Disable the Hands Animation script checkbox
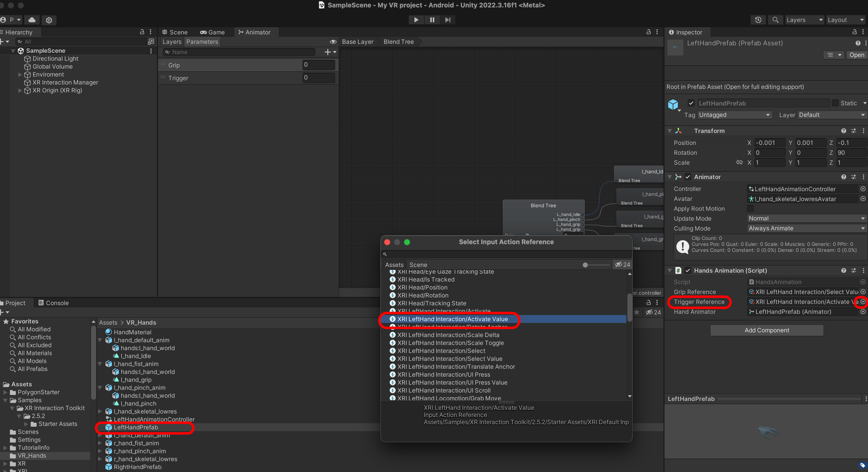 (x=688, y=270)
